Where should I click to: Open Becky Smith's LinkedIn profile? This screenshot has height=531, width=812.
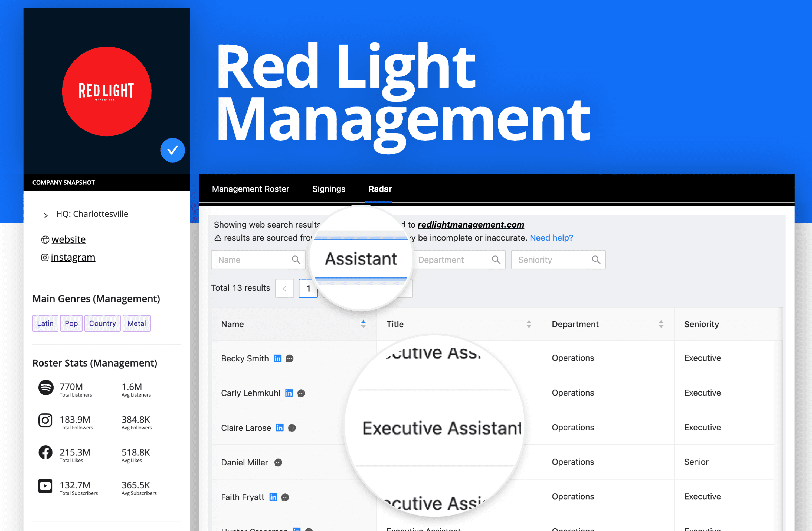coord(277,358)
